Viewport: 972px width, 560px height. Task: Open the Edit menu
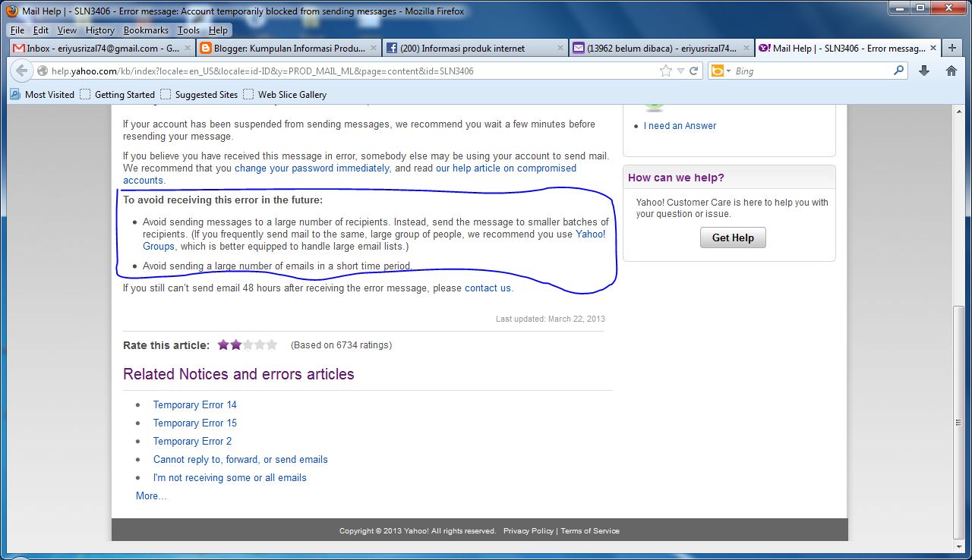(x=41, y=30)
